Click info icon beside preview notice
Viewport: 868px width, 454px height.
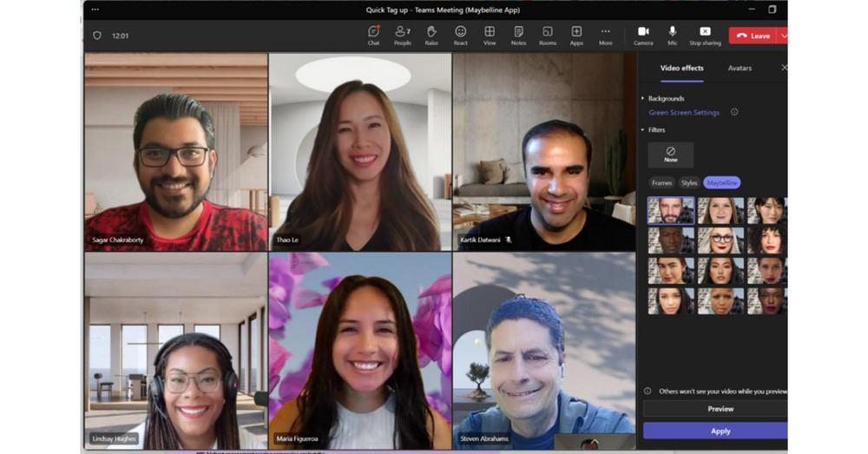pos(648,391)
